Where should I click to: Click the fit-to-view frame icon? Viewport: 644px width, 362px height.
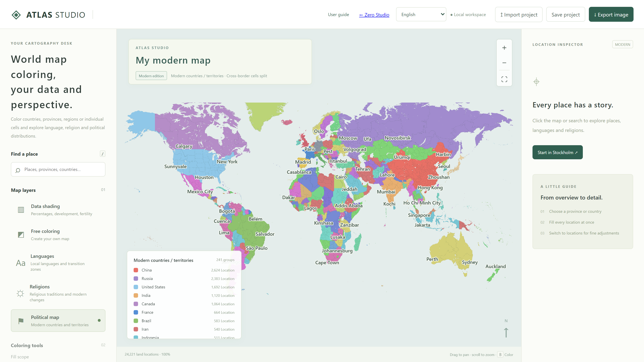[504, 79]
